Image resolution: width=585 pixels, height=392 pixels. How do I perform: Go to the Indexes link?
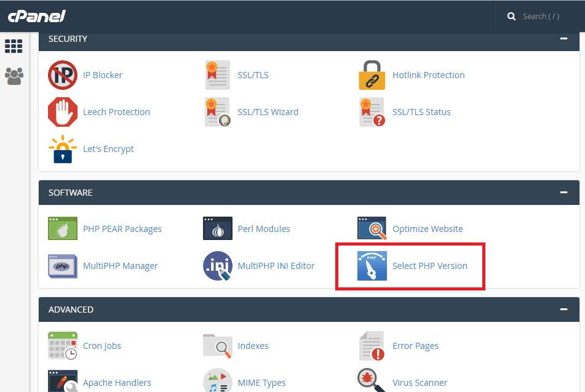click(253, 346)
